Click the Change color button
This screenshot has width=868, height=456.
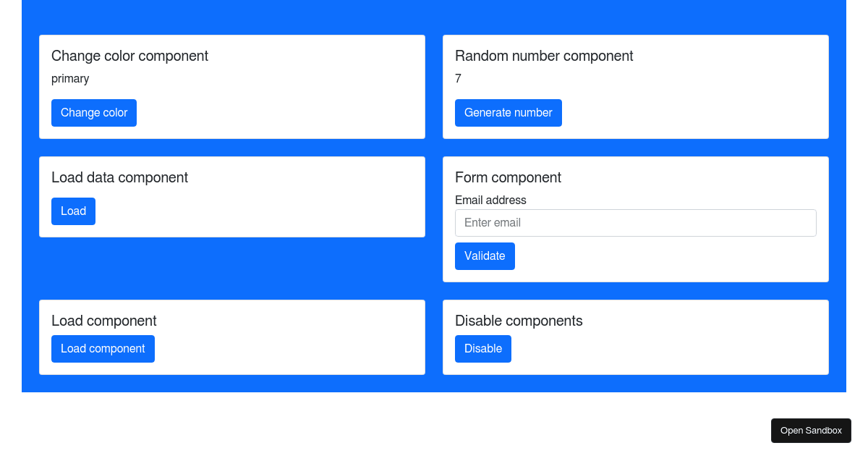coord(94,113)
